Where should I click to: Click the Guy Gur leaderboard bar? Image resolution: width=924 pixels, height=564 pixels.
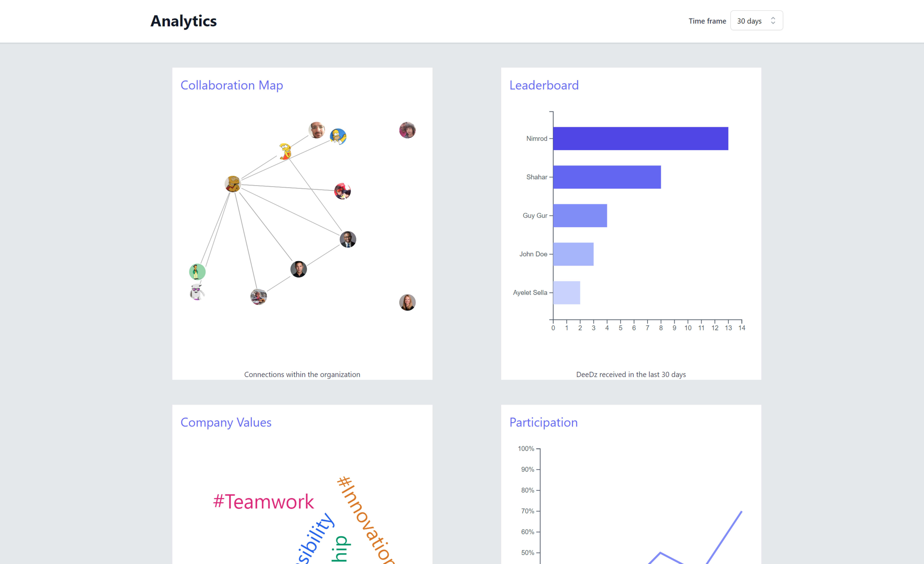click(580, 216)
